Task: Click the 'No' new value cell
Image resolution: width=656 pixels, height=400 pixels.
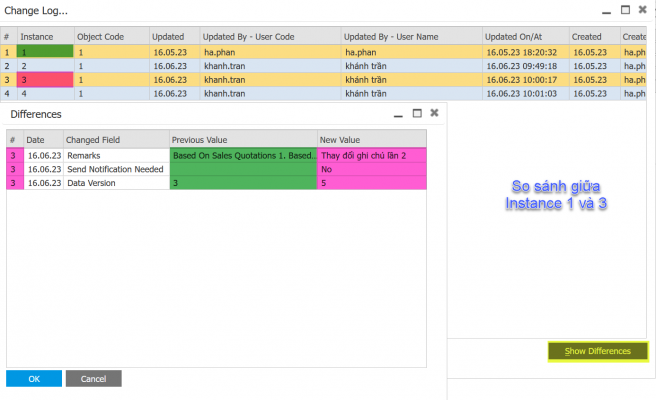Action: click(372, 169)
